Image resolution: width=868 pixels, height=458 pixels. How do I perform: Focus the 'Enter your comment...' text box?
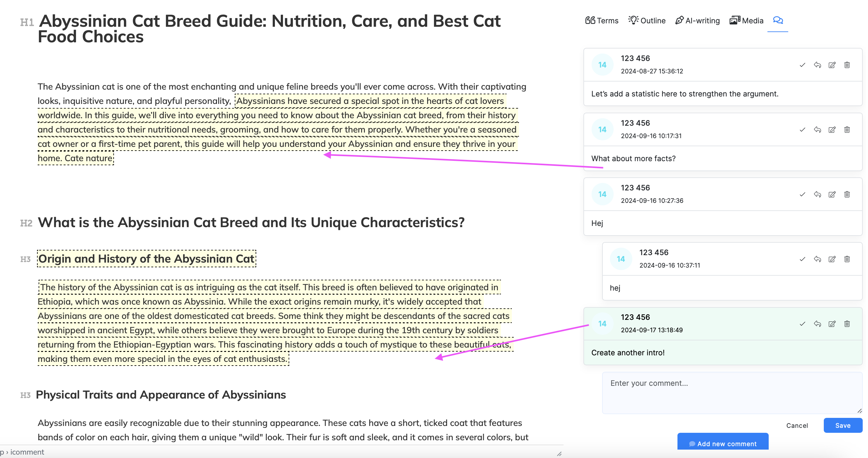[731, 393]
